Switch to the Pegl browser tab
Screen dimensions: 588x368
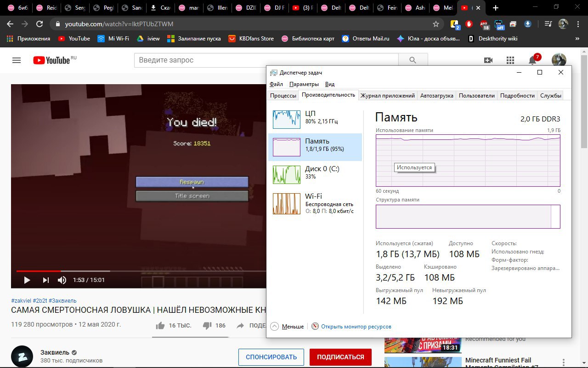click(x=104, y=8)
